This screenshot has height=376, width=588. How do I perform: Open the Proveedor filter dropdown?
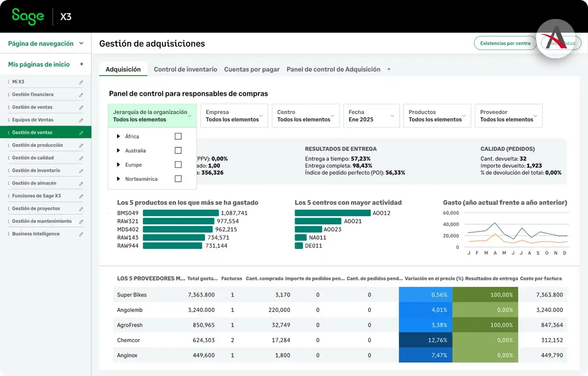[508, 116]
